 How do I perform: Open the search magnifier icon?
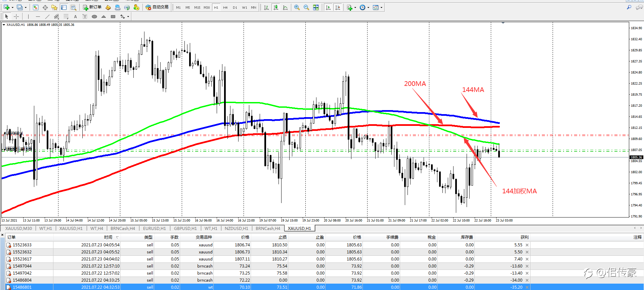(629, 7)
